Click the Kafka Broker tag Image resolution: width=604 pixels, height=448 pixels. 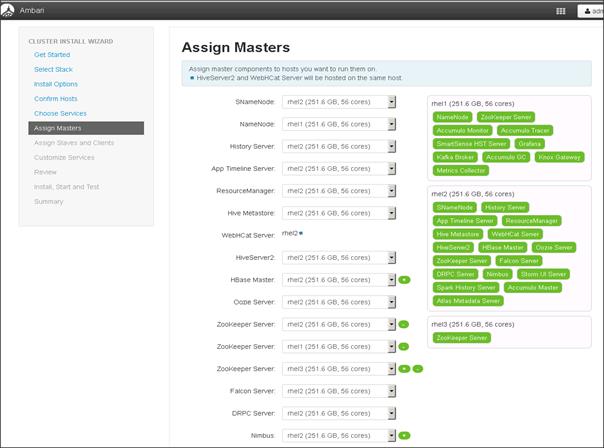[455, 157]
